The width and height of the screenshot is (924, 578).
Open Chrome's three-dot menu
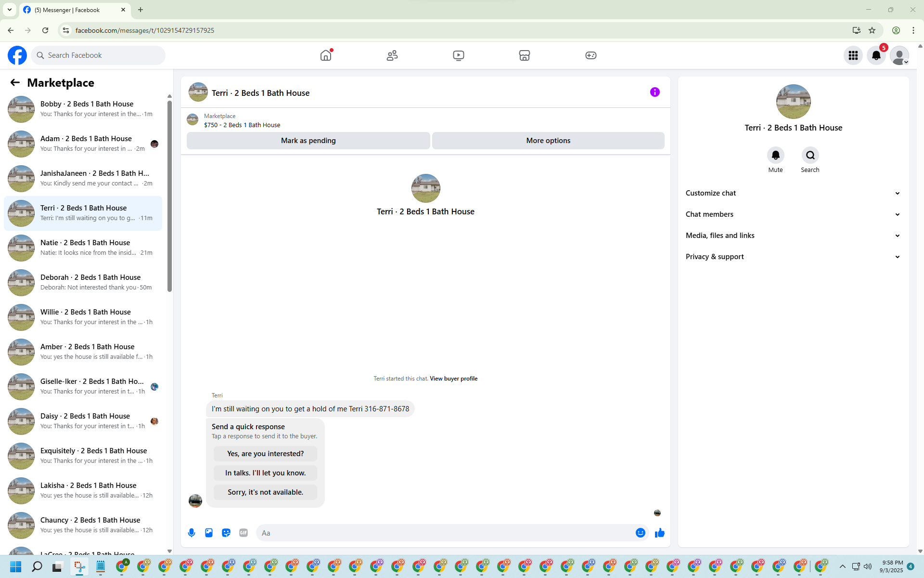coord(913,30)
